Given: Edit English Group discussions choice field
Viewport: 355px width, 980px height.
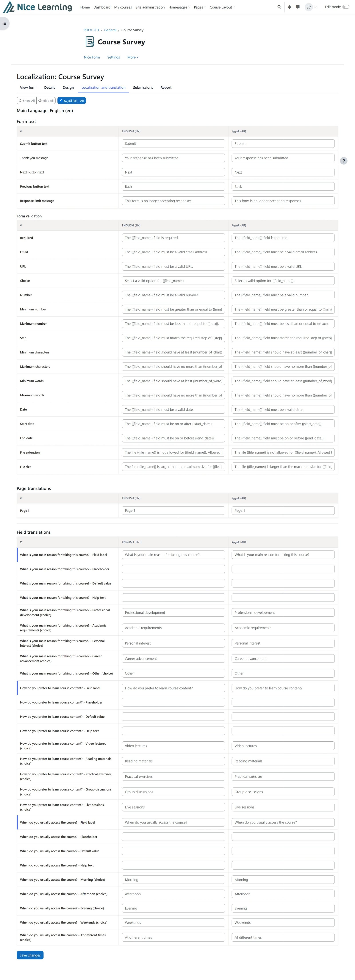Looking at the screenshot, I should point(173,792).
